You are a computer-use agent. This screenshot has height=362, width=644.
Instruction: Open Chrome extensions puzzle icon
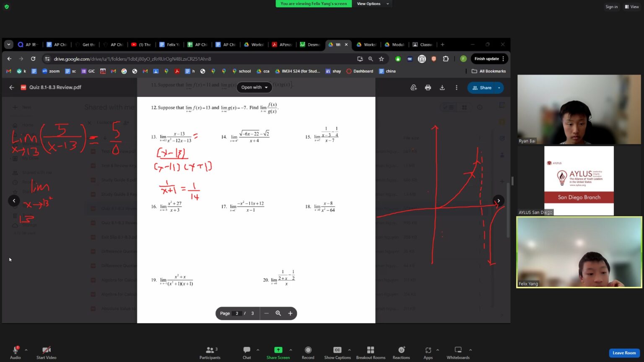click(446, 59)
